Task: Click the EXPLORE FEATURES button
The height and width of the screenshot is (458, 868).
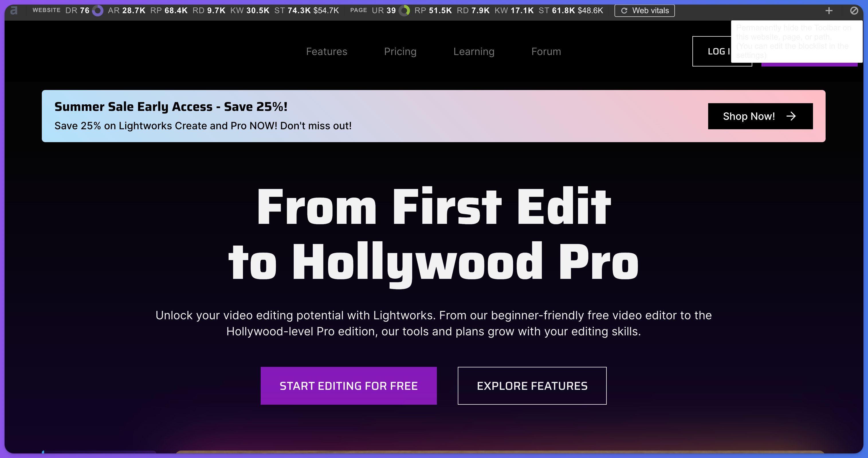Action: (x=532, y=385)
